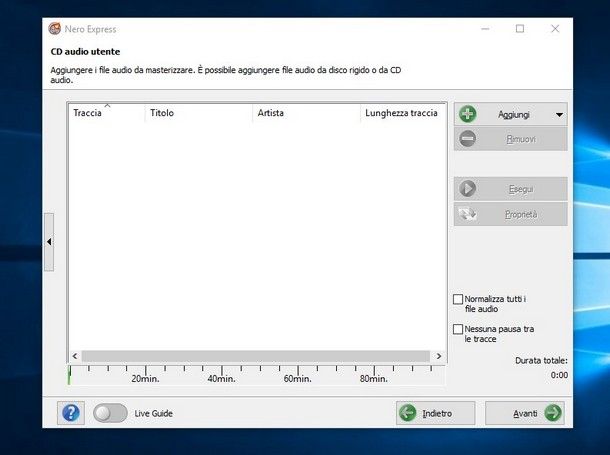Screen dimensions: 610x455
Task: Sort by the Traccia column header
Action: [x=106, y=113]
